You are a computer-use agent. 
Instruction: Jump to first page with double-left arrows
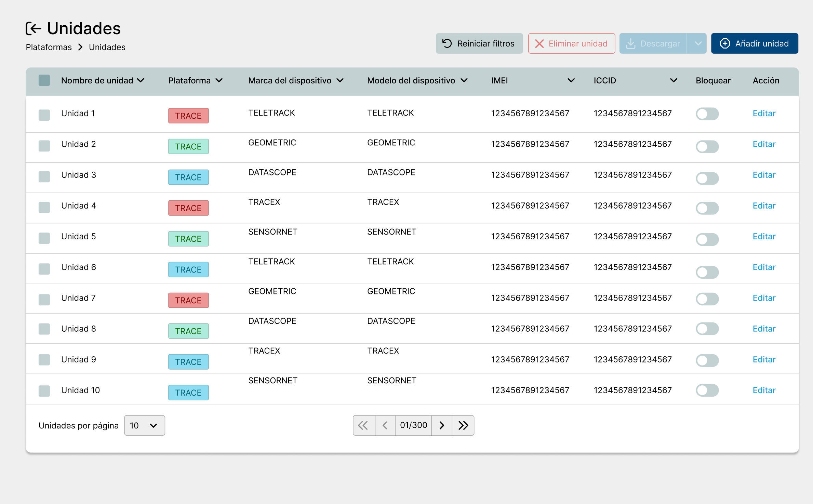pyautogui.click(x=364, y=425)
